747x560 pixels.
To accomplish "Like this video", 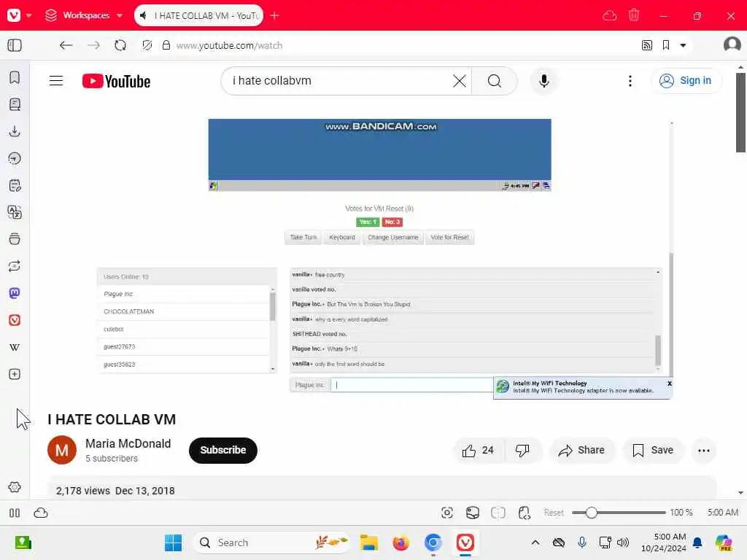I will pos(479,451).
